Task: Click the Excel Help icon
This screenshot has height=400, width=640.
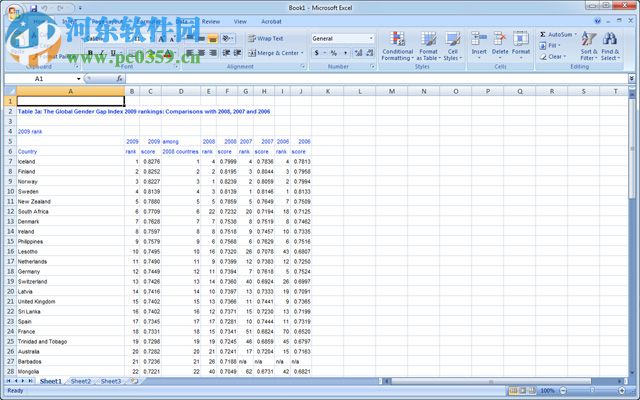Action: click(598, 21)
